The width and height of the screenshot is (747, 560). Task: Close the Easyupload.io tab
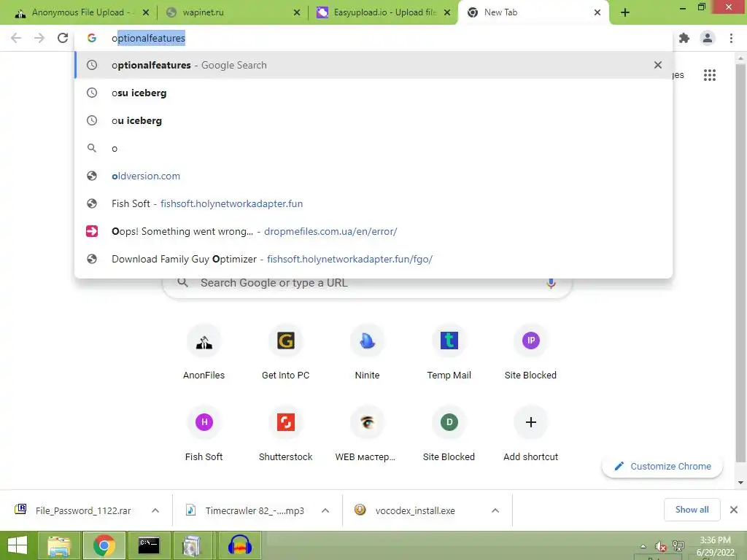tap(447, 13)
